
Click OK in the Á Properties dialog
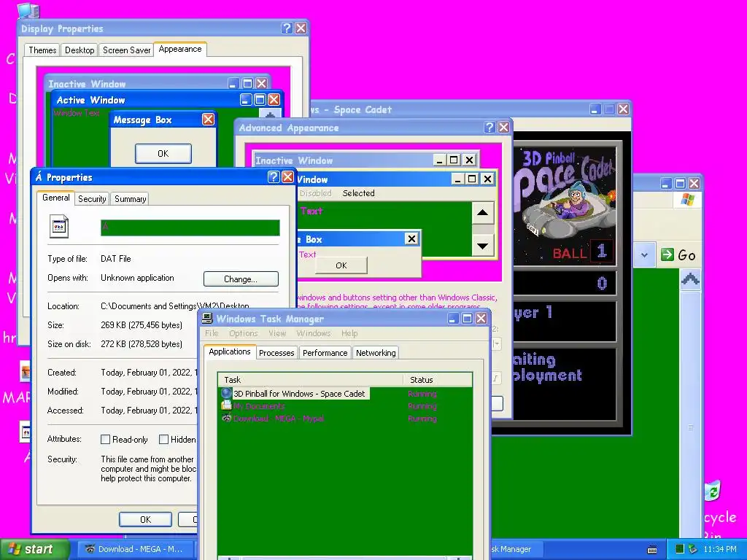[x=145, y=519]
